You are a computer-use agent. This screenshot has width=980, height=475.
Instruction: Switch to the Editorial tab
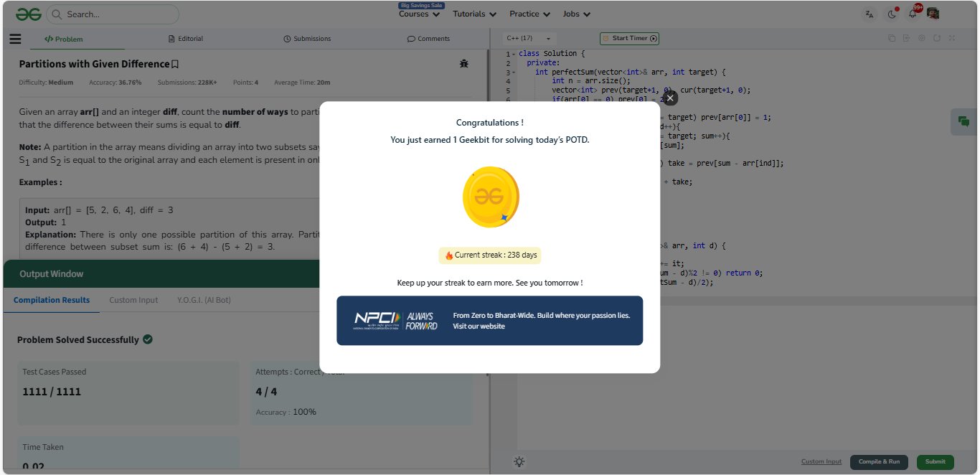185,39
